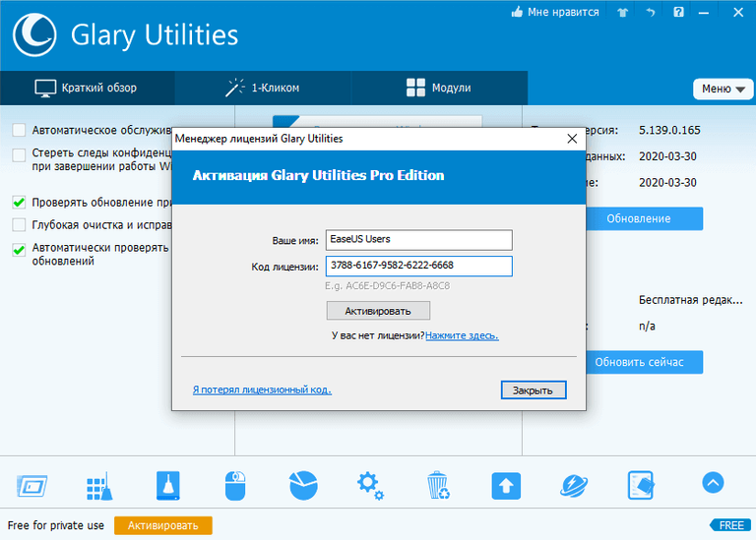The image size is (756, 540).
Task: Open the disk space analyzer pie icon
Action: [303, 486]
